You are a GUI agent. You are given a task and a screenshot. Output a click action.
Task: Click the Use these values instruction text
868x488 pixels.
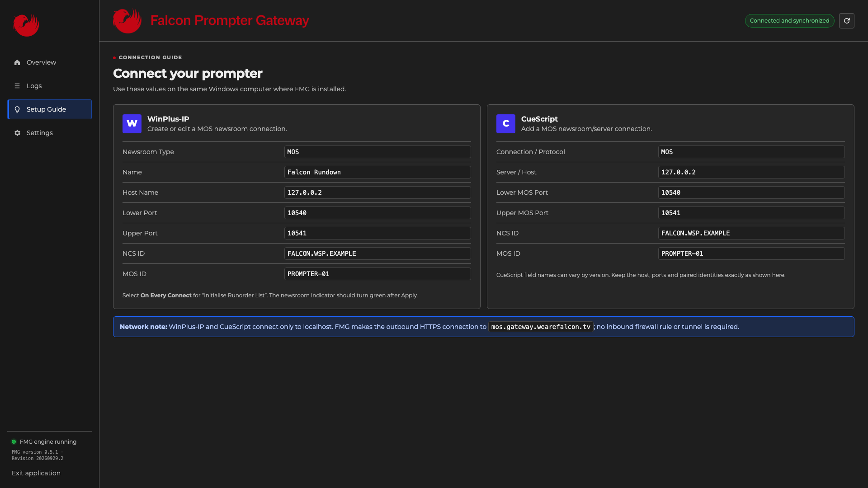tap(229, 89)
